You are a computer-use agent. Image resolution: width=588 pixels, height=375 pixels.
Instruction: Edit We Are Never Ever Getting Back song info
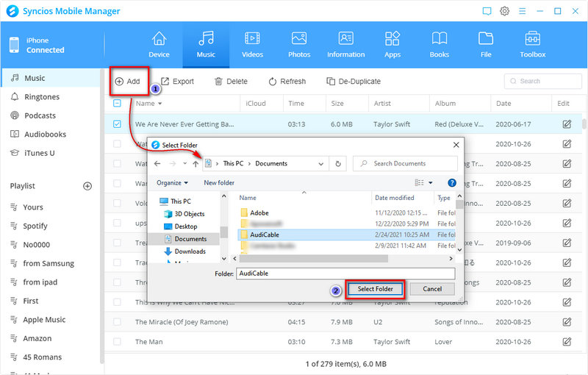tap(567, 124)
